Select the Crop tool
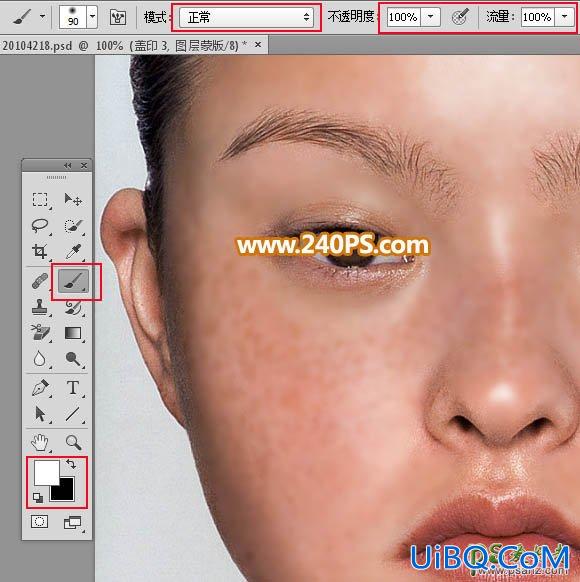 (x=40, y=251)
